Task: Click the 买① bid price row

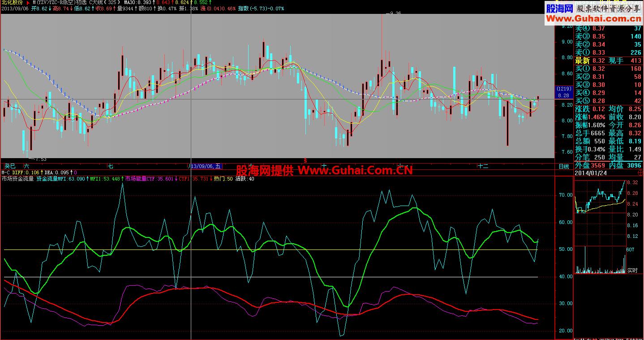Action: pos(608,69)
